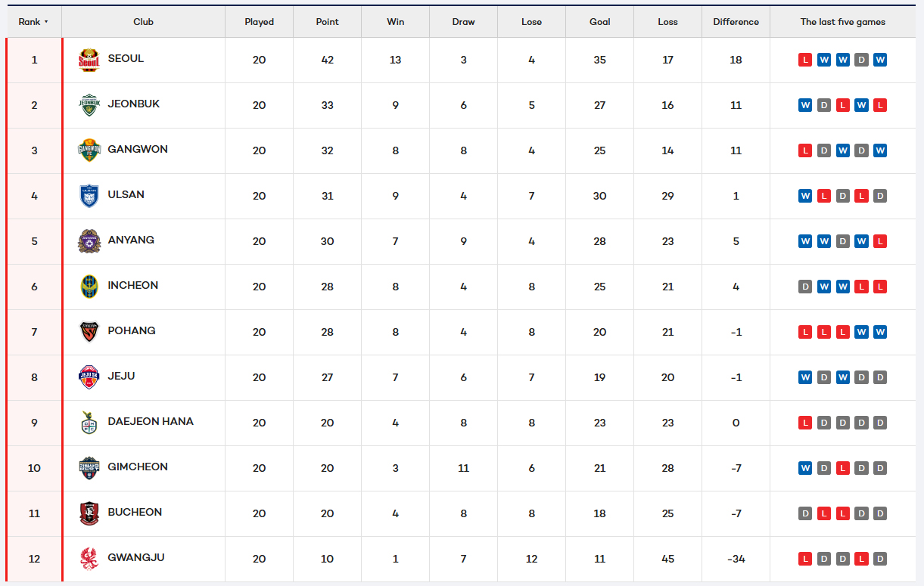Click the Ulsan club crest icon
The image size is (924, 586).
pyautogui.click(x=89, y=196)
